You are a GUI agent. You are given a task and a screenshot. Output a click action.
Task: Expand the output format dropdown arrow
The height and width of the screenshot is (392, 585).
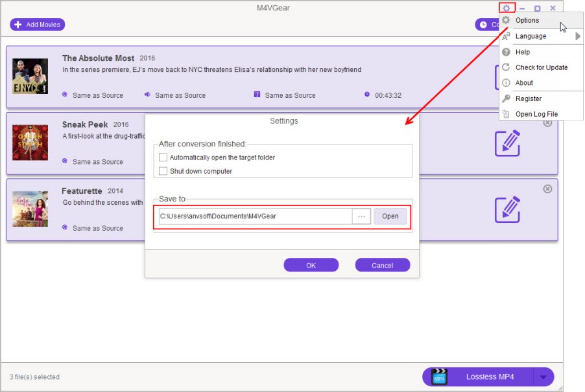click(543, 377)
